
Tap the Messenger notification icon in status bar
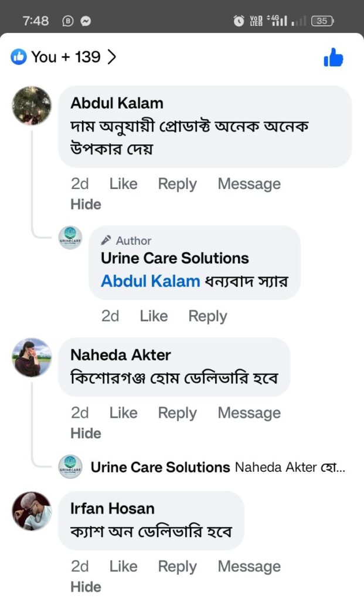coord(86,21)
